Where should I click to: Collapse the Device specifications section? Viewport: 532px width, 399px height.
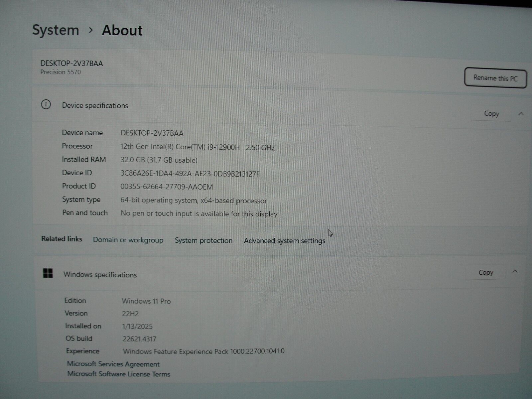521,114
